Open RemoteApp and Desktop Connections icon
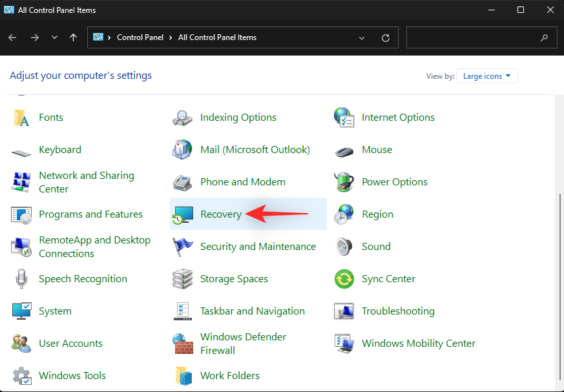564x392 pixels. coord(21,247)
